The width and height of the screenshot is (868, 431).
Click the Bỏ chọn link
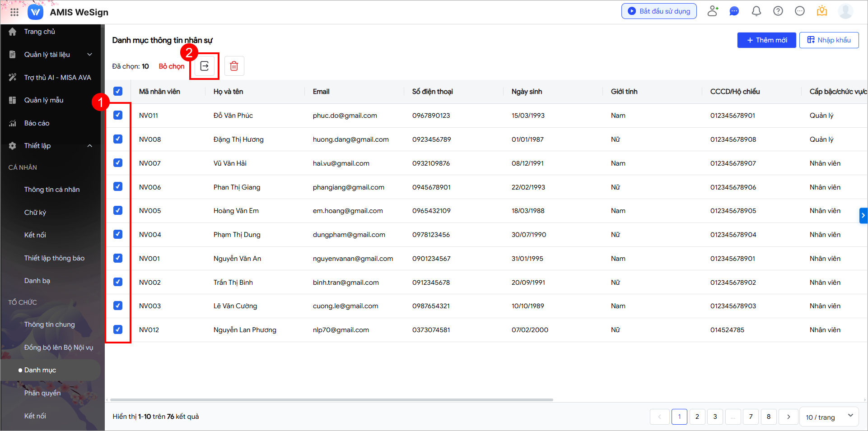click(172, 66)
